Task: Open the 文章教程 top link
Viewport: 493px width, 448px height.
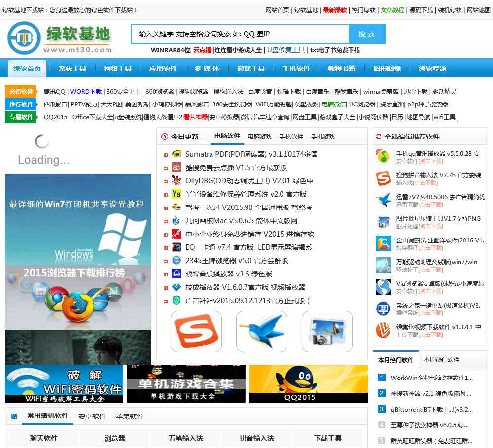Action: tap(392, 10)
